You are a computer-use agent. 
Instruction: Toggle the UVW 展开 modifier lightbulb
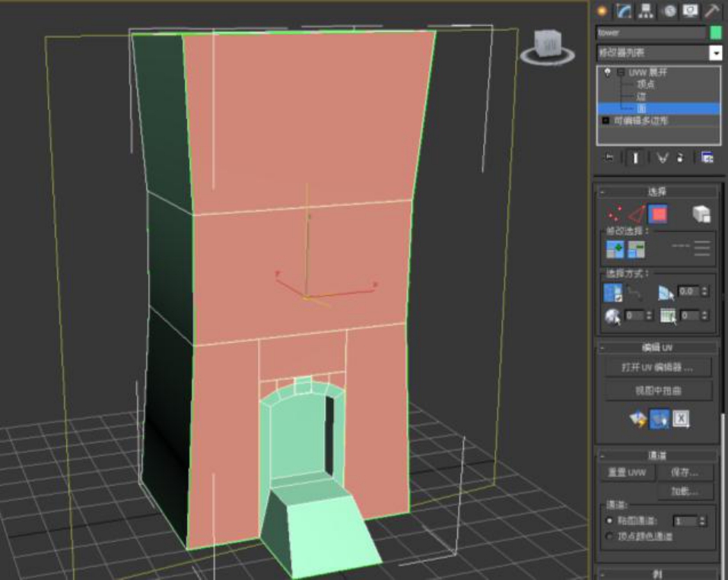click(x=607, y=72)
